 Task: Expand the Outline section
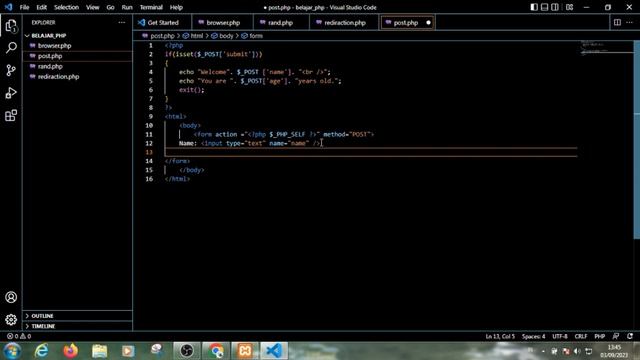point(78,316)
